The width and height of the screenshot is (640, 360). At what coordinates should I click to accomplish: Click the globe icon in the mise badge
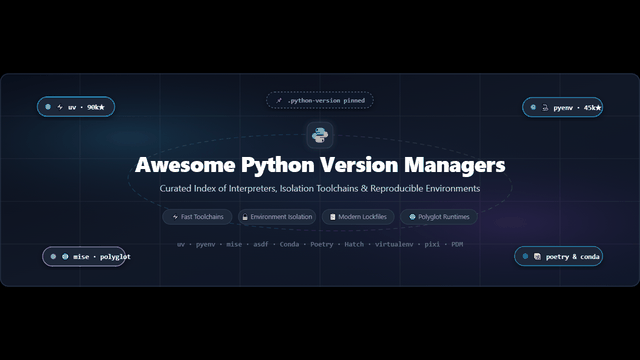point(65,257)
